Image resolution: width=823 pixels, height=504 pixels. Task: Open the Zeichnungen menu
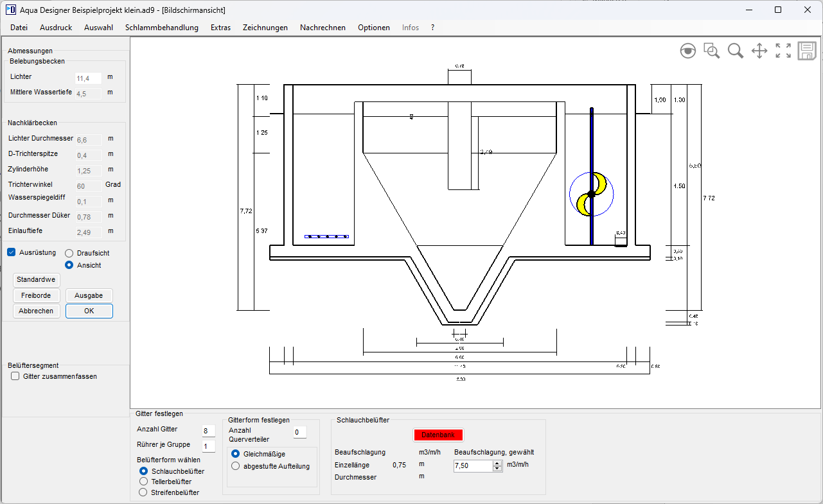[265, 28]
